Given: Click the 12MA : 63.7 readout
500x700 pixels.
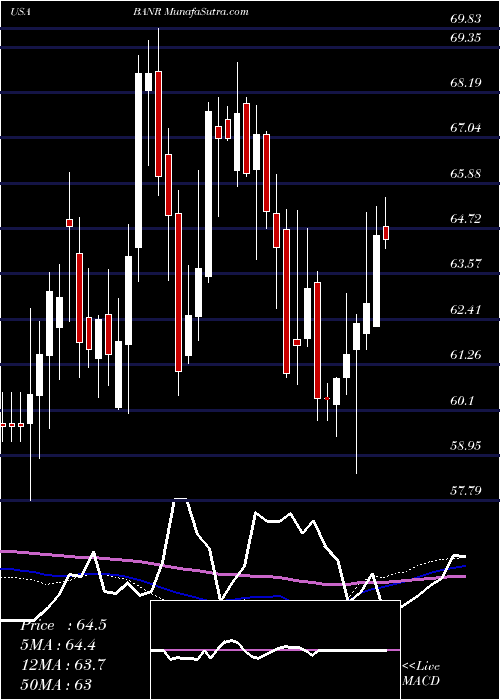Looking at the screenshot, I should pos(63,665).
